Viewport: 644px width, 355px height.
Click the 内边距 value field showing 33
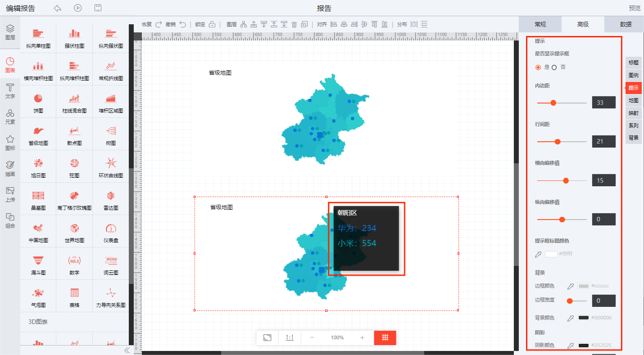pos(604,103)
